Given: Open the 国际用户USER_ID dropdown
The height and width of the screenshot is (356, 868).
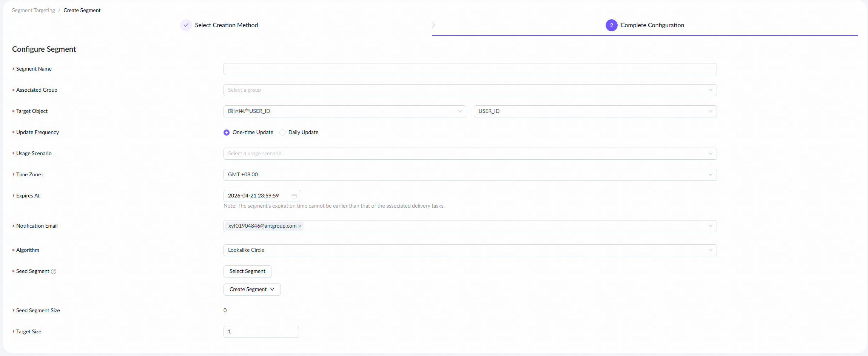Looking at the screenshot, I should 344,111.
